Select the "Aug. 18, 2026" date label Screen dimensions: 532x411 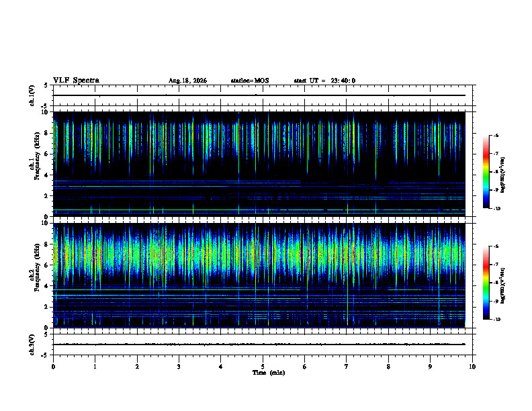(x=187, y=81)
